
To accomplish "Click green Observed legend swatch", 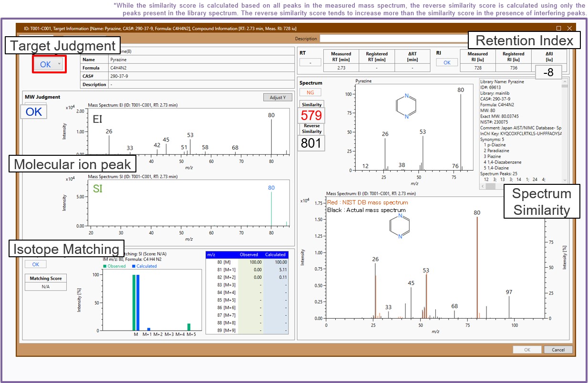I will 105,266.
